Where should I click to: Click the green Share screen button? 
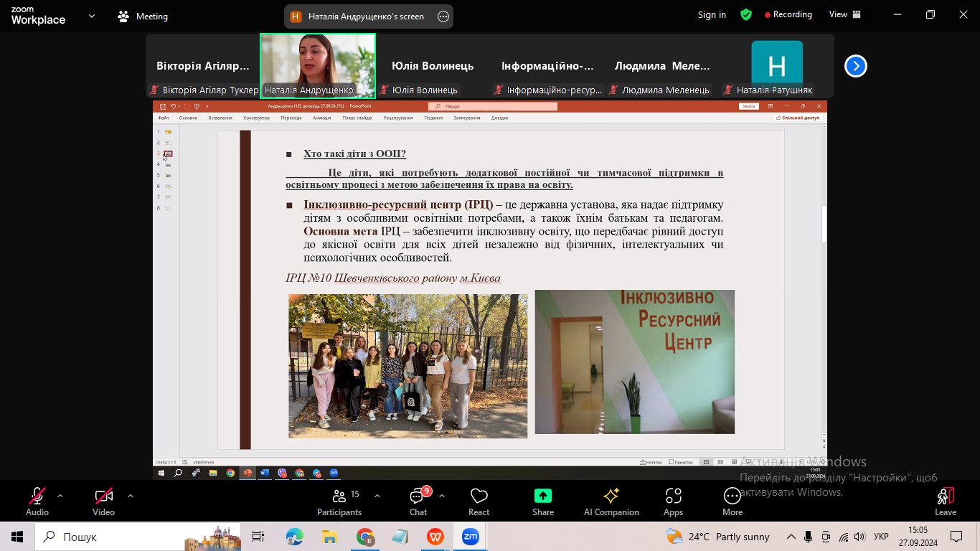pyautogui.click(x=543, y=501)
